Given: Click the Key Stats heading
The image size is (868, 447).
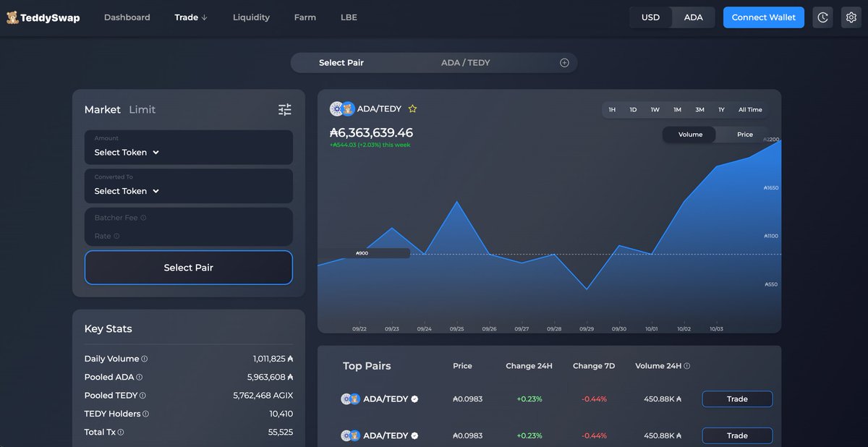Looking at the screenshot, I should [109, 329].
